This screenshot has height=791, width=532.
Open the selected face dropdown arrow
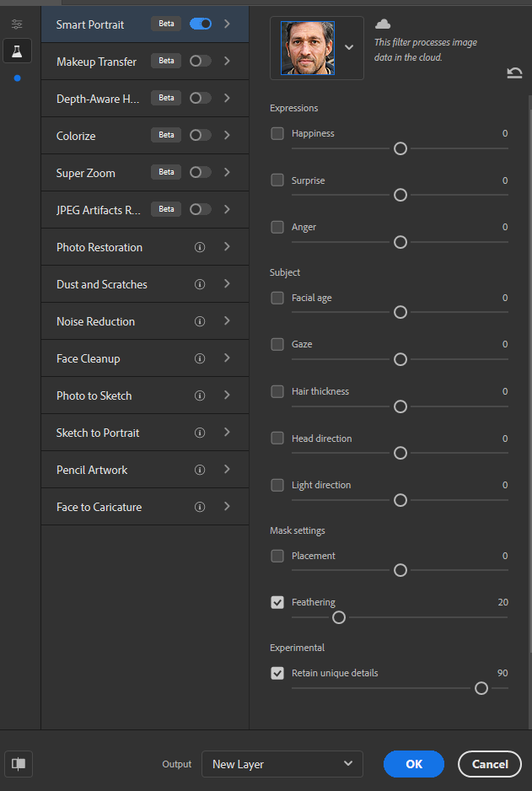pos(349,47)
